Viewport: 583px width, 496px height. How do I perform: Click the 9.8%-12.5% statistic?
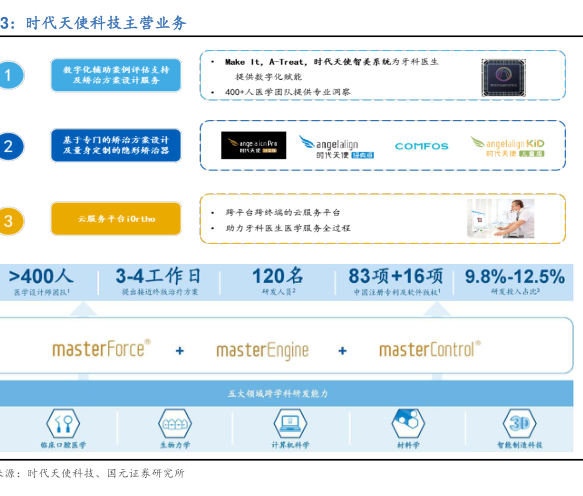[515, 277]
